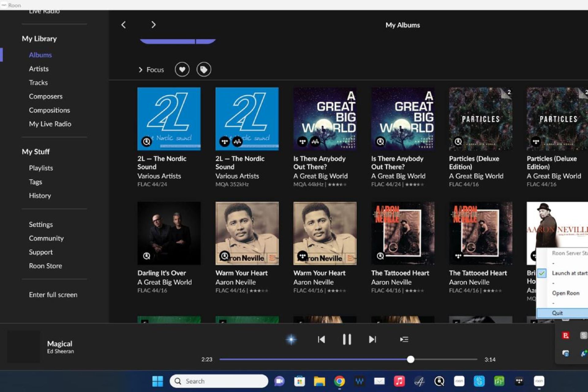
Task: Open the first Warm Your Heart album cover
Action: click(x=247, y=233)
